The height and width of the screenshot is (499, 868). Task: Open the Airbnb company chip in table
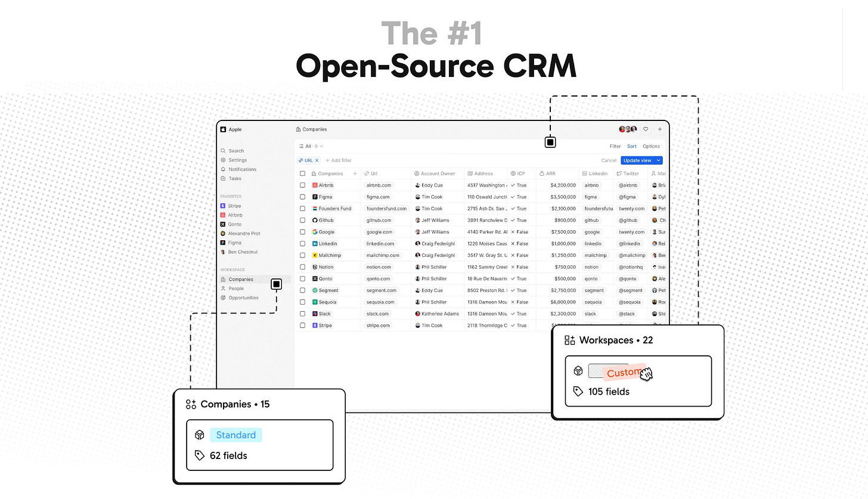click(x=323, y=185)
